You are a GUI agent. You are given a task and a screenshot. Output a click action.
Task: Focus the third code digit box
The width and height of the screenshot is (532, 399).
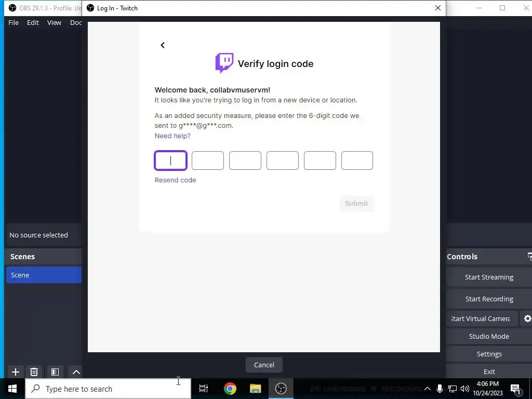245,161
